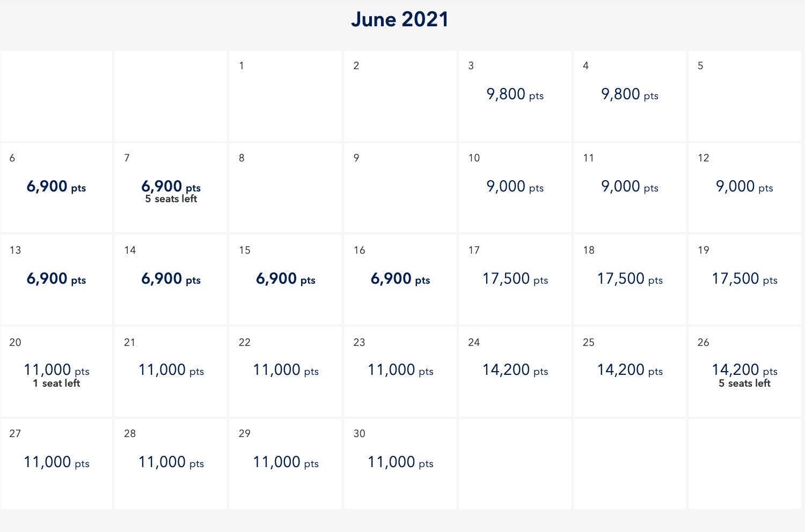The height and width of the screenshot is (532, 805).
Task: Click the June 2021 calendar heading
Action: (400, 19)
